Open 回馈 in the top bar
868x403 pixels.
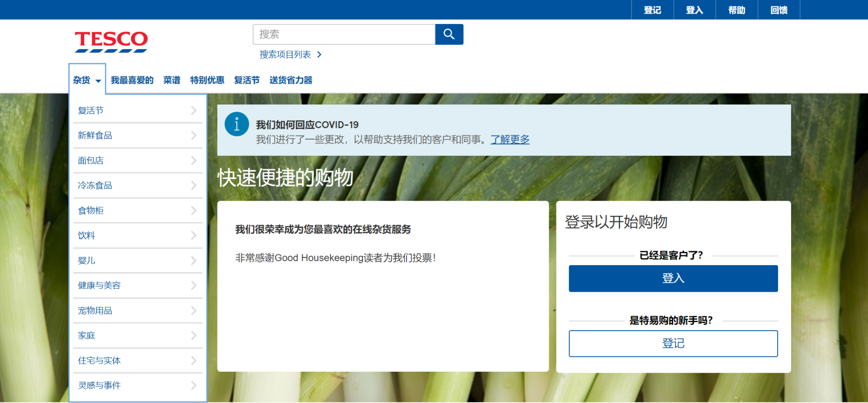click(779, 10)
